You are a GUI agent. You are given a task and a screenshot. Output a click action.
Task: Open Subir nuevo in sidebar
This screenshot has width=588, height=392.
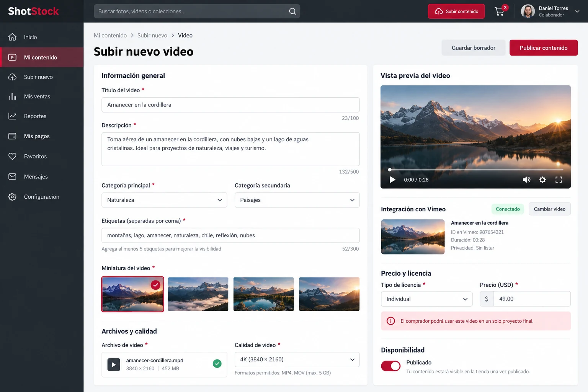42,77
